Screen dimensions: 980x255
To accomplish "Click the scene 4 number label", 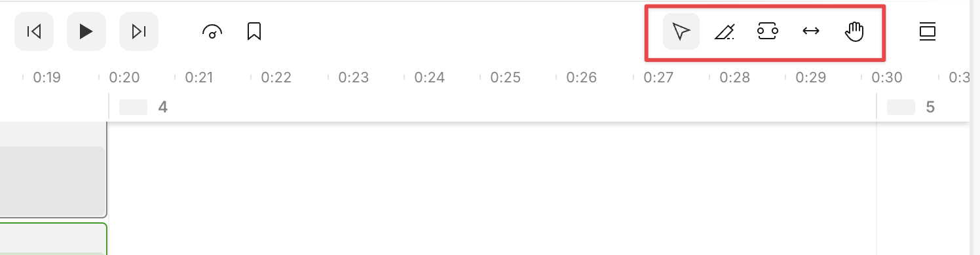I will [163, 107].
